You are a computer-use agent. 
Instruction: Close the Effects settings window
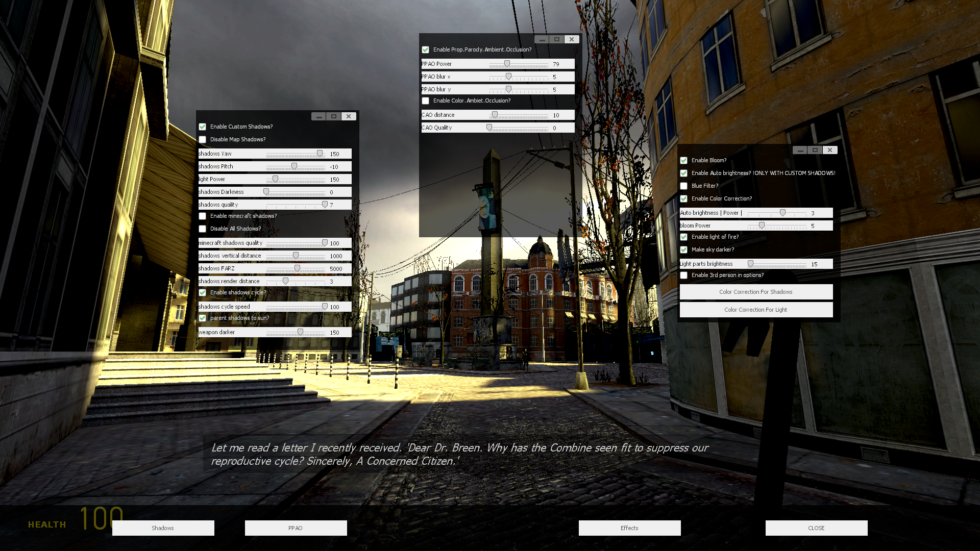[830, 150]
